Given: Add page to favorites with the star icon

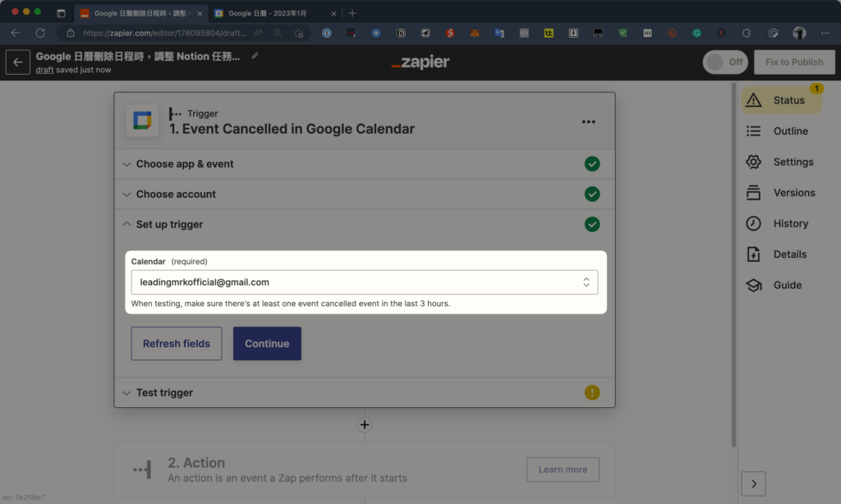Looking at the screenshot, I should click(299, 33).
